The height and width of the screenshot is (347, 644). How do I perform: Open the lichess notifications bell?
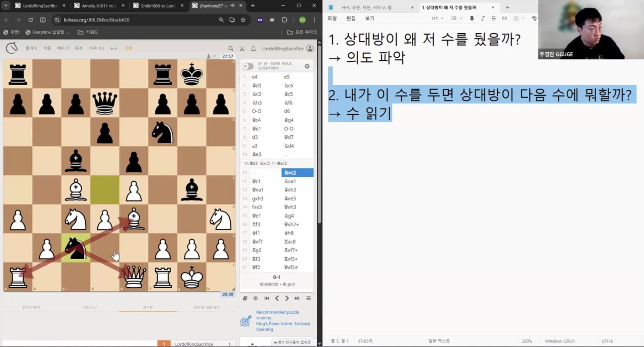[253, 49]
